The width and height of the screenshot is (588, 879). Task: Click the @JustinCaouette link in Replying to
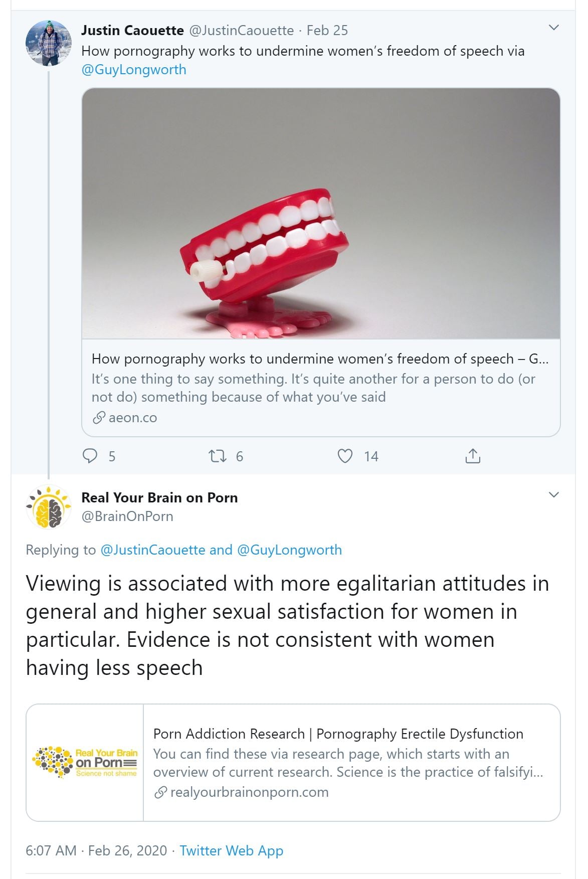(x=153, y=550)
